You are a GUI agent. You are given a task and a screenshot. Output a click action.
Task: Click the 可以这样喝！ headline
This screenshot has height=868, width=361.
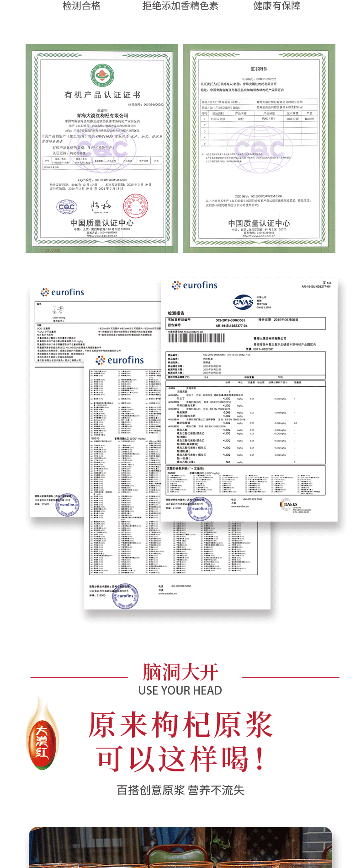pos(180,759)
